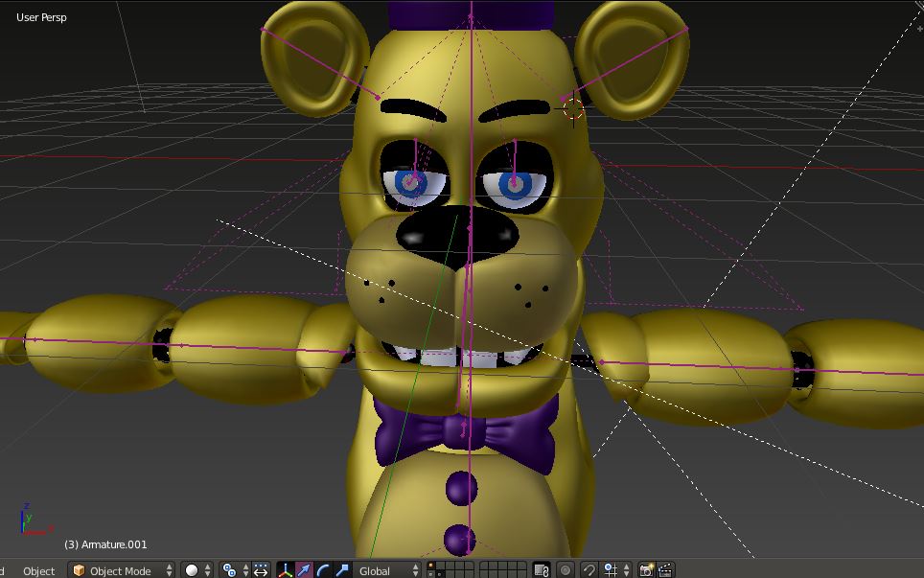The image size is (924, 578).
Task: Select the rotate manipulator arc icon
Action: 323,570
